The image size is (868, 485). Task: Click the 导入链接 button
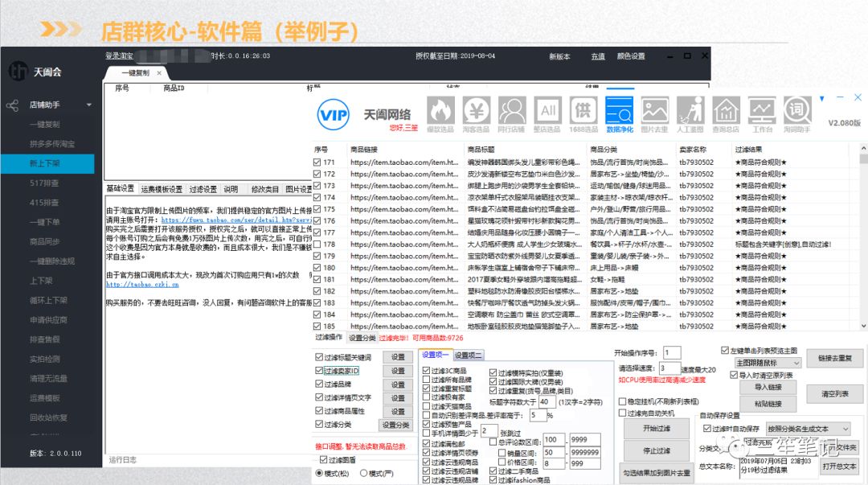point(768,387)
